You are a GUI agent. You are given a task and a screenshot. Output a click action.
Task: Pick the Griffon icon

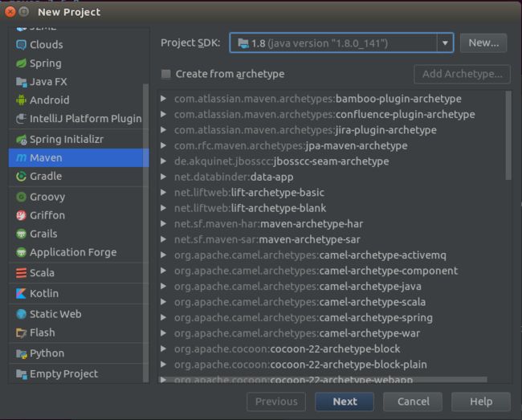pos(21,215)
